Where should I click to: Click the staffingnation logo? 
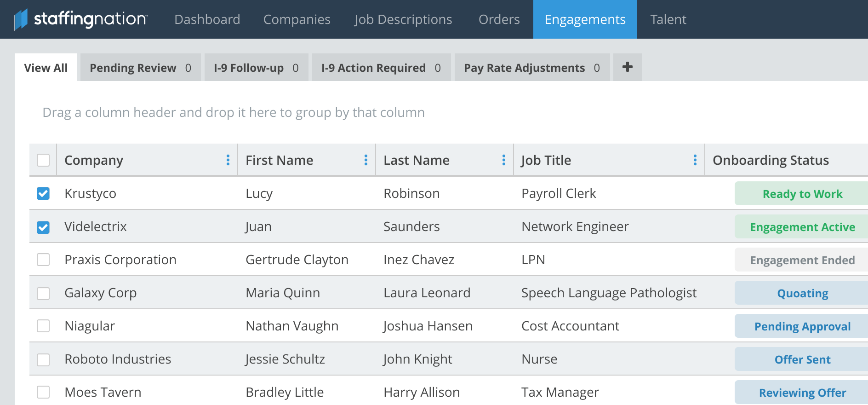click(x=81, y=19)
